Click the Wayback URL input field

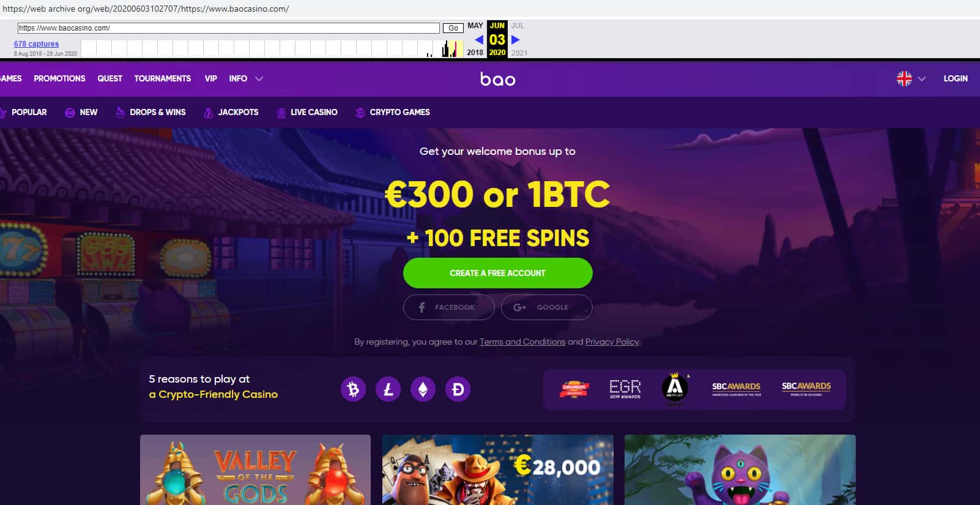point(228,28)
